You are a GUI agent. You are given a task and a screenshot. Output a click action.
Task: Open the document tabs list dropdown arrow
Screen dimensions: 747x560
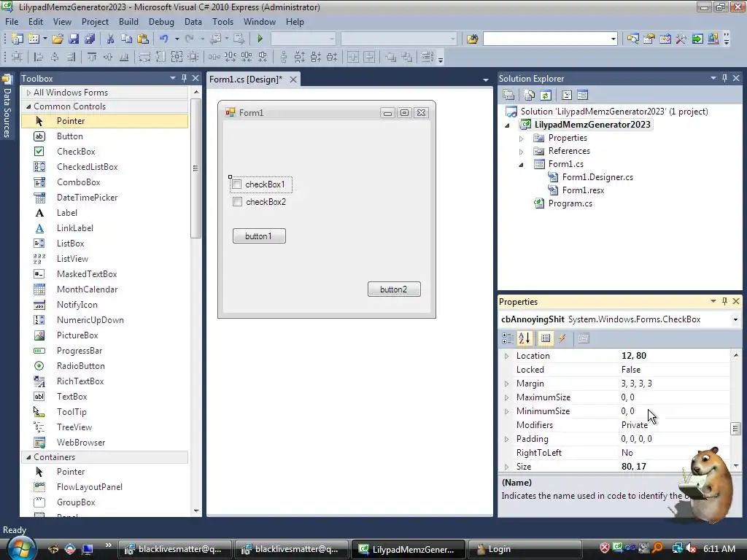point(485,79)
